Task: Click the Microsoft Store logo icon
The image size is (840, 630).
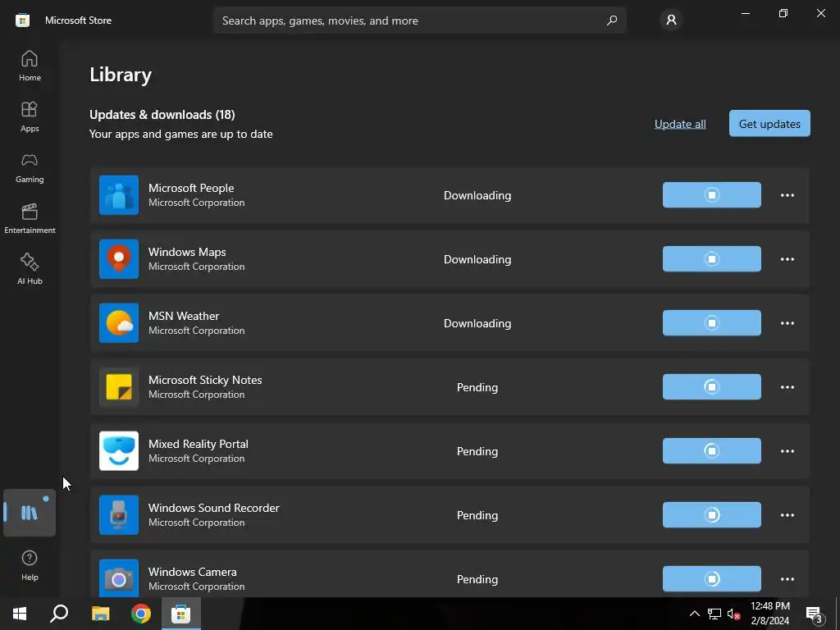Action: point(22,21)
